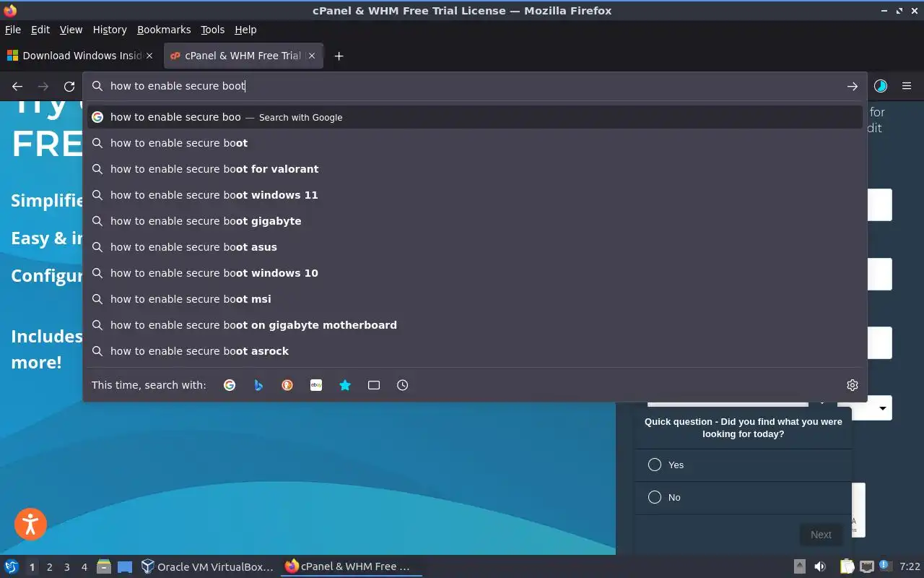Go back one page
This screenshot has width=924, height=578.
(x=17, y=86)
